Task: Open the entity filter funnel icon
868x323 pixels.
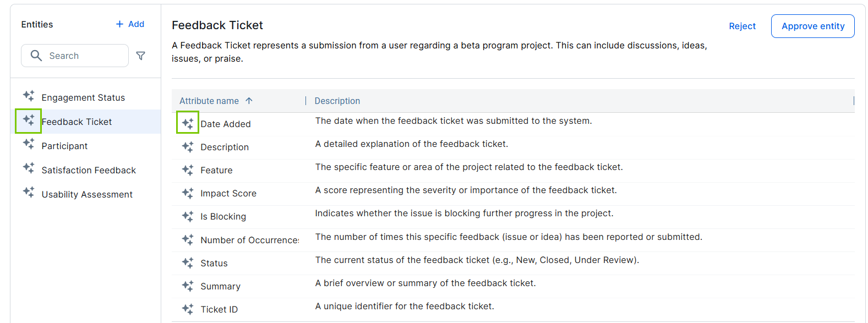Action: pos(141,56)
